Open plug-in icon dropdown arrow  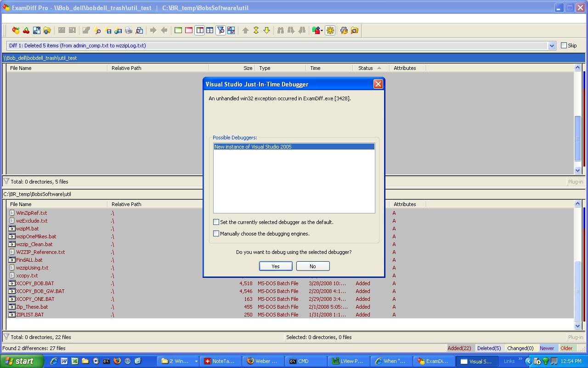(322, 30)
